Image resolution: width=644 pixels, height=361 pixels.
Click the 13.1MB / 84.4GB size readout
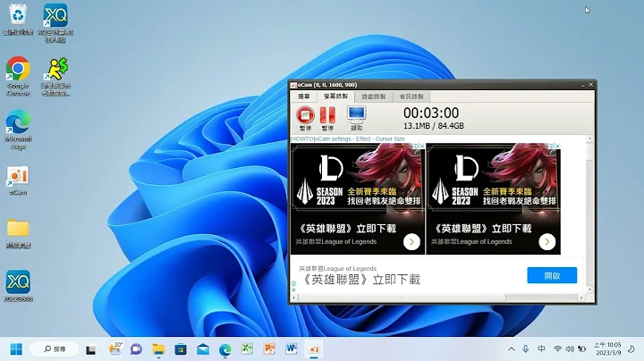pyautogui.click(x=434, y=126)
